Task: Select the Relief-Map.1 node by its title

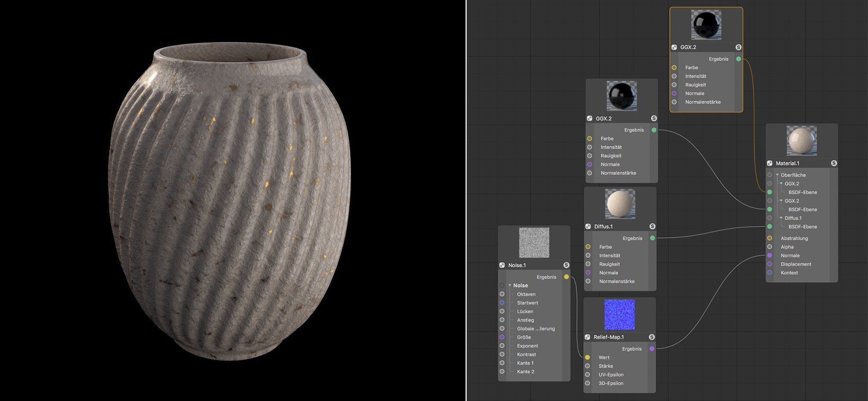Action: 609,337
